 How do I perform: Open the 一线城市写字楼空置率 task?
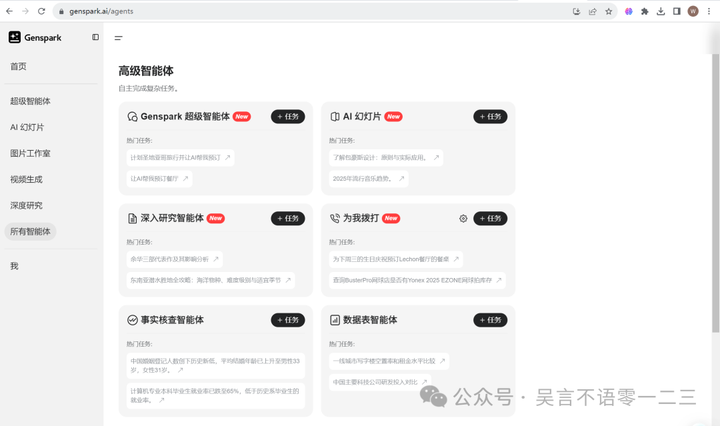coord(389,361)
